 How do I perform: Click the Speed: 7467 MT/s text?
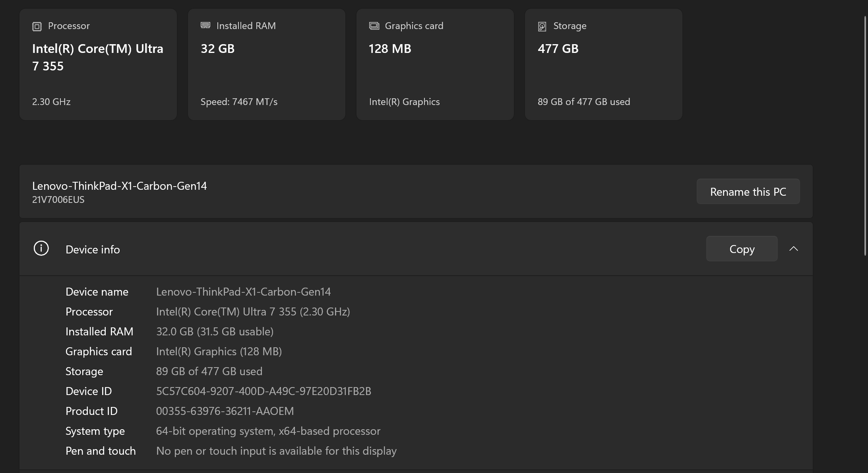239,102
